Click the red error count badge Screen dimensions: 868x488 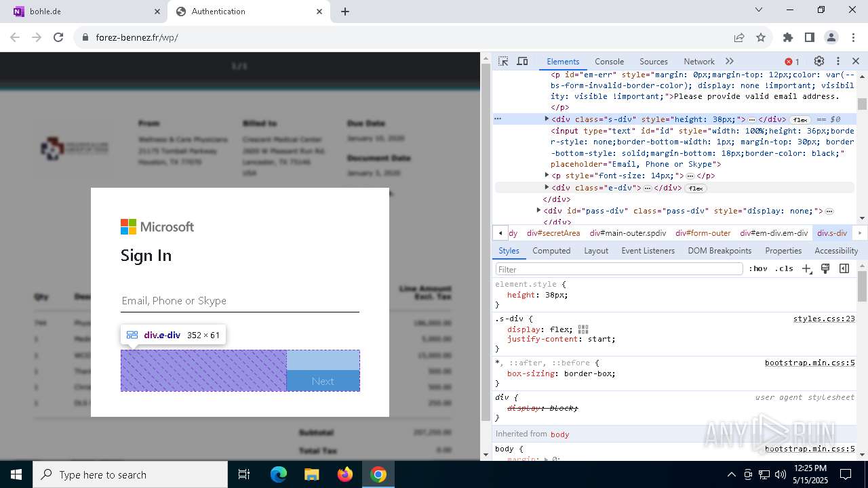[x=792, y=62]
